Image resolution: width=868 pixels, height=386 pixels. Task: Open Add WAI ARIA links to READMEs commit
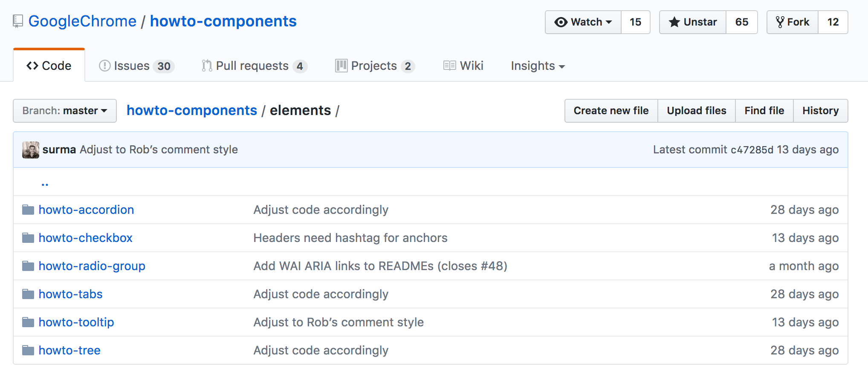point(380,266)
